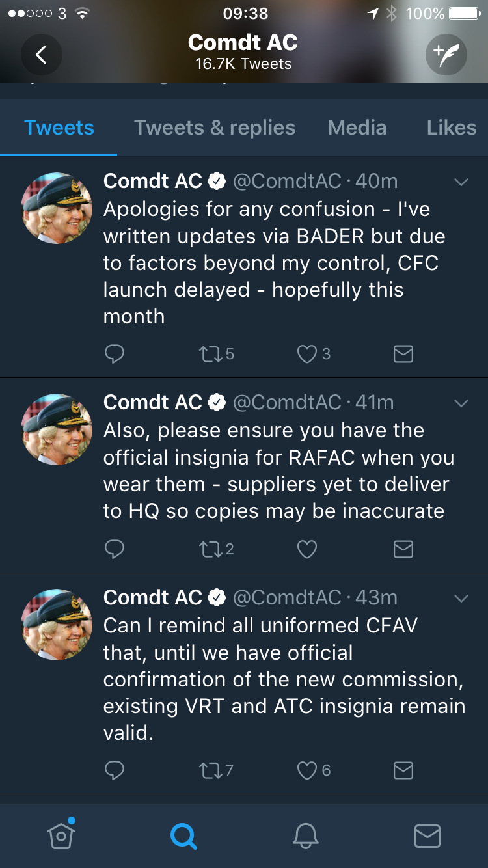Open the chevron menu on 40m tweet

click(461, 182)
